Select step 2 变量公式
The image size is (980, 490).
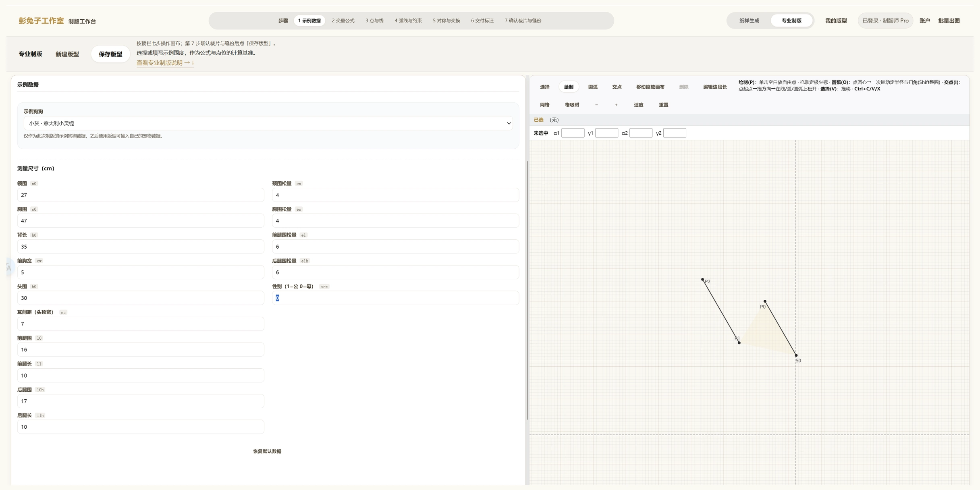click(343, 21)
